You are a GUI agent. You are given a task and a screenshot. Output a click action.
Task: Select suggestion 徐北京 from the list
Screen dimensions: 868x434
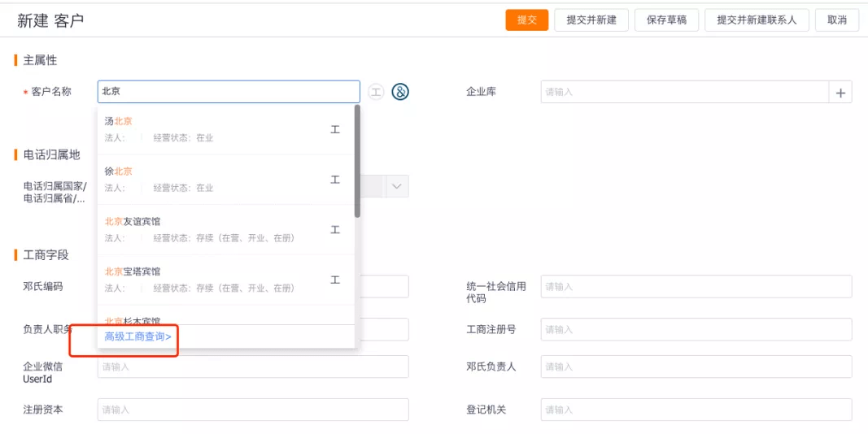coord(226,180)
